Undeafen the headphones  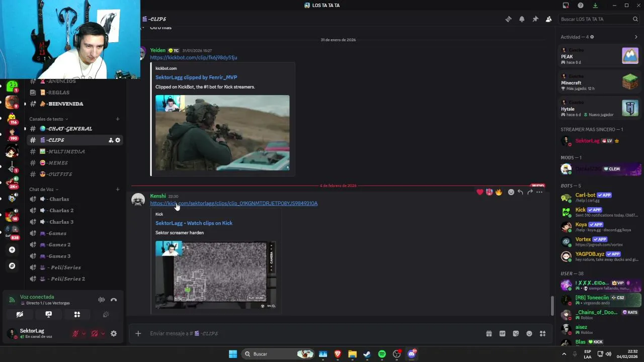[95, 333]
